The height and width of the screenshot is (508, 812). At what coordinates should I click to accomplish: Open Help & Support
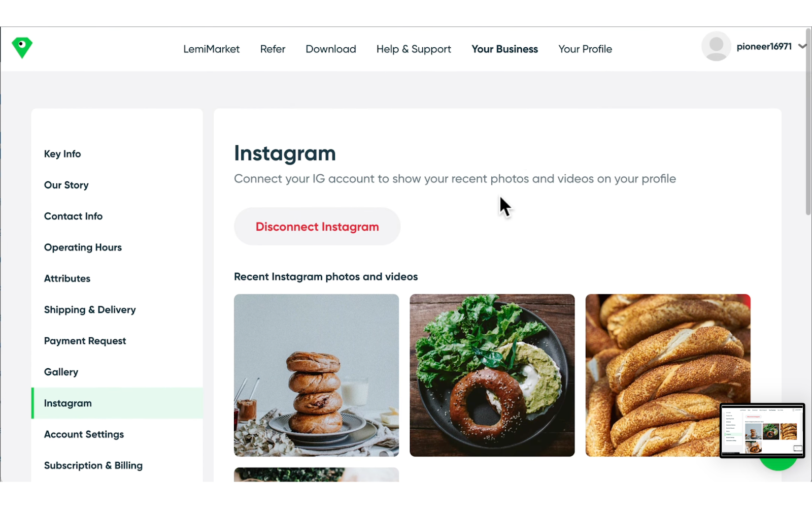[x=414, y=49]
